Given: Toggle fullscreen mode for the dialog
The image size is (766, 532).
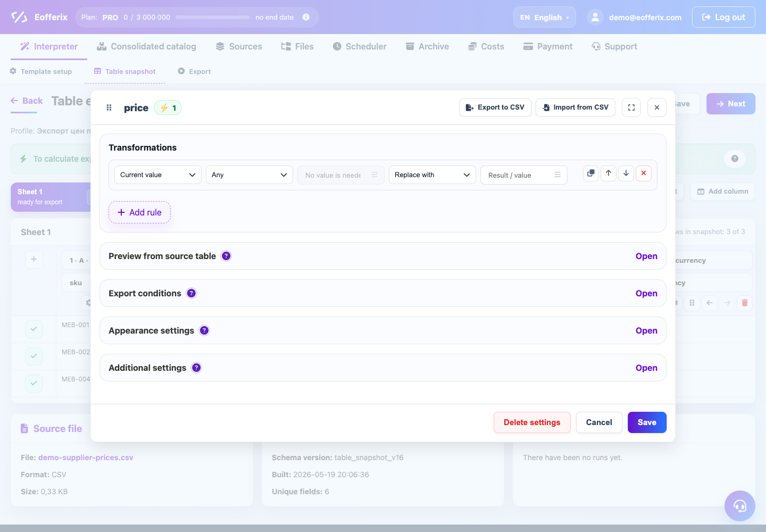Looking at the screenshot, I should (x=631, y=107).
